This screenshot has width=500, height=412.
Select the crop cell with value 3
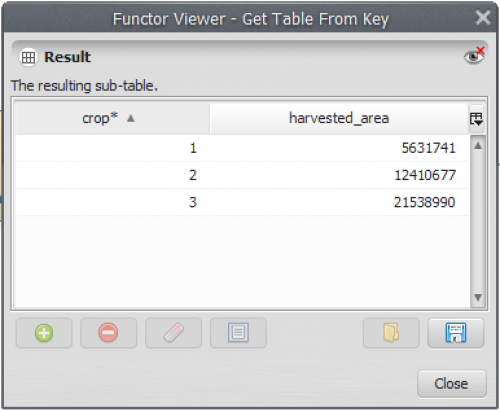tap(112, 202)
